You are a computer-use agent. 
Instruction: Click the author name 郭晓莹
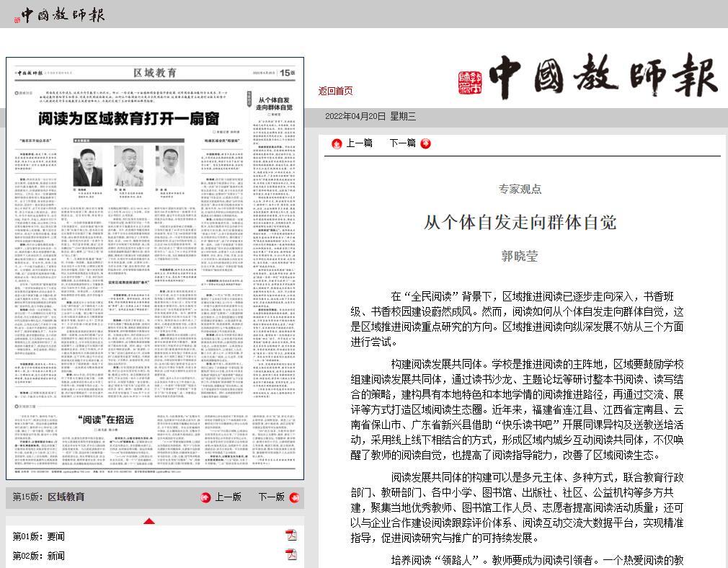pyautogui.click(x=520, y=256)
